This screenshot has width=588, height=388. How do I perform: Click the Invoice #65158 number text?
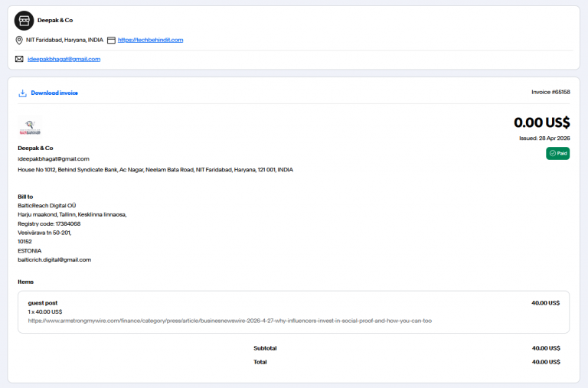(x=550, y=92)
